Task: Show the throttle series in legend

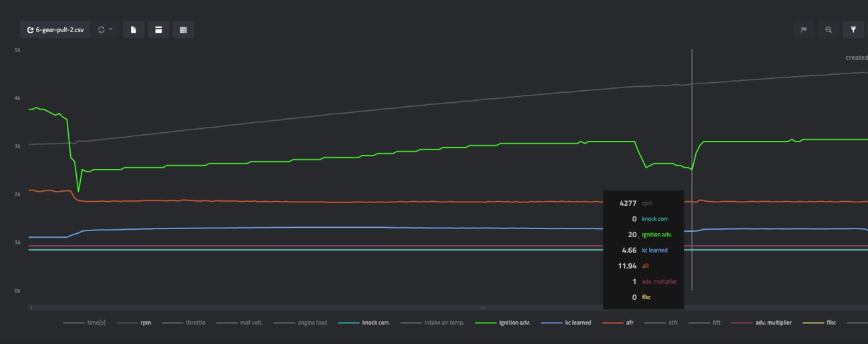Action: 195,323
